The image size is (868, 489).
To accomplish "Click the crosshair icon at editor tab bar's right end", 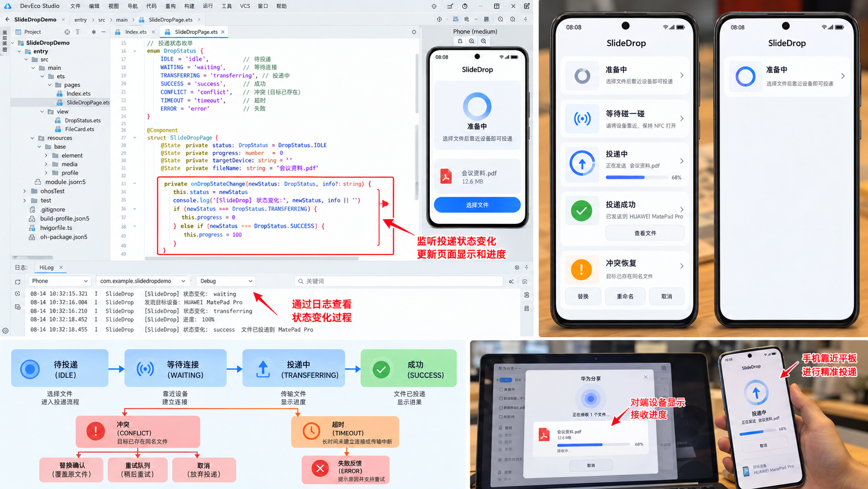I will 414,32.
